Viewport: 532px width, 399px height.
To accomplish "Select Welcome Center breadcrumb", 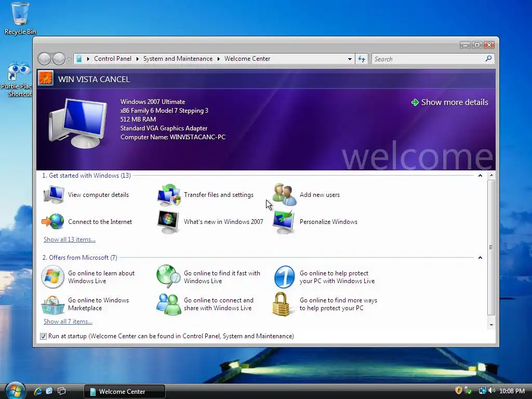I will 247,59.
